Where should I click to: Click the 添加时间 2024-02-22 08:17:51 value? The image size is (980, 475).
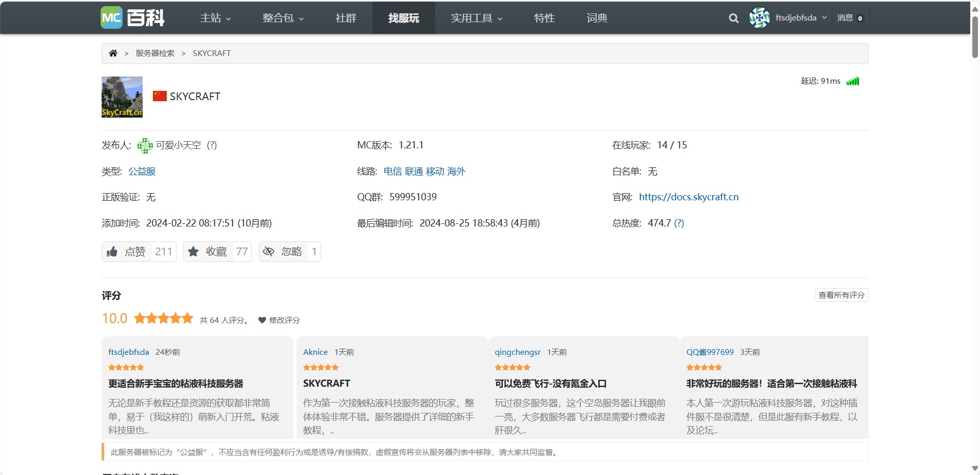209,223
